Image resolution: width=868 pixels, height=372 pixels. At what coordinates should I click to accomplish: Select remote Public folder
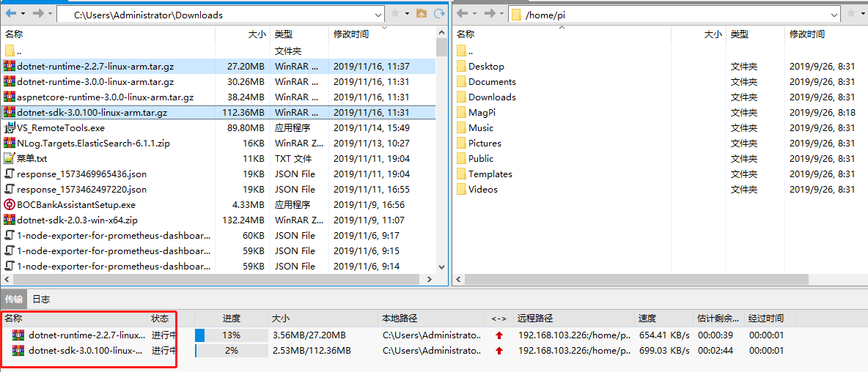click(x=661, y=159)
